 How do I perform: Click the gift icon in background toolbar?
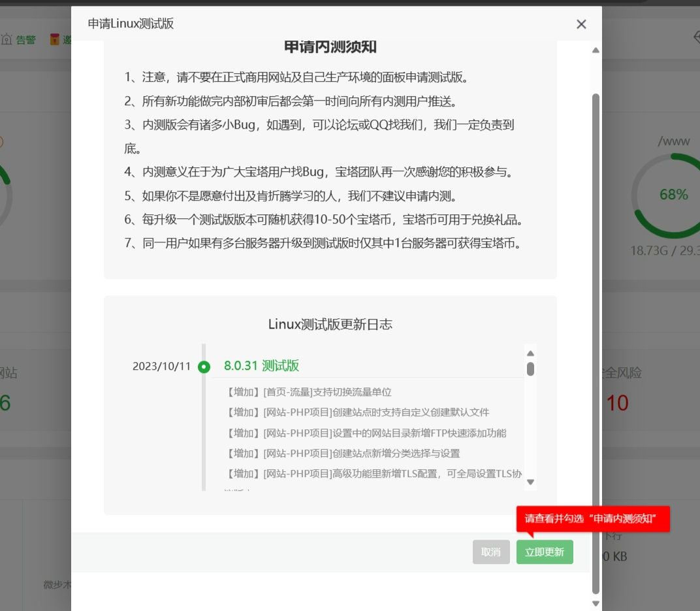click(54, 39)
